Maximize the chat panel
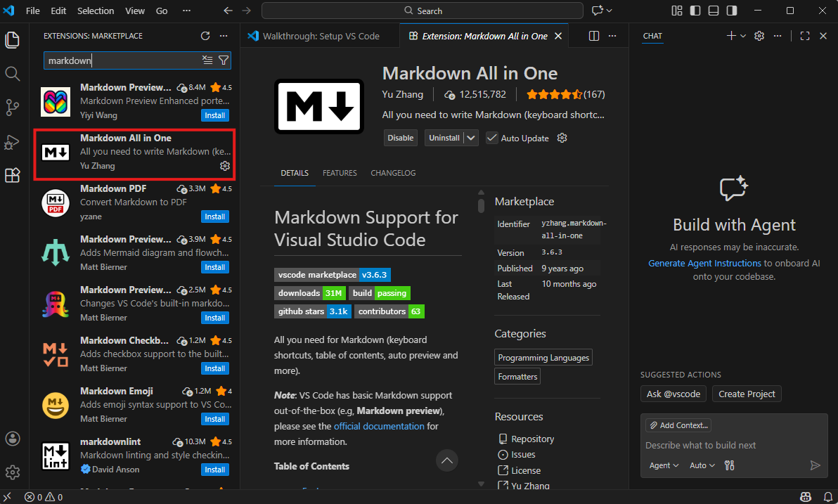Image resolution: width=838 pixels, height=504 pixels. tap(805, 36)
